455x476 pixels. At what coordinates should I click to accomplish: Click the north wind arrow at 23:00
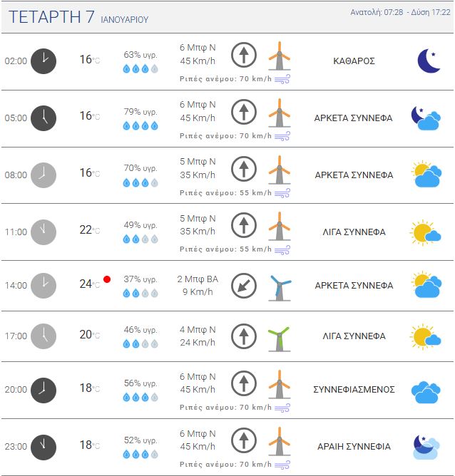[244, 440]
